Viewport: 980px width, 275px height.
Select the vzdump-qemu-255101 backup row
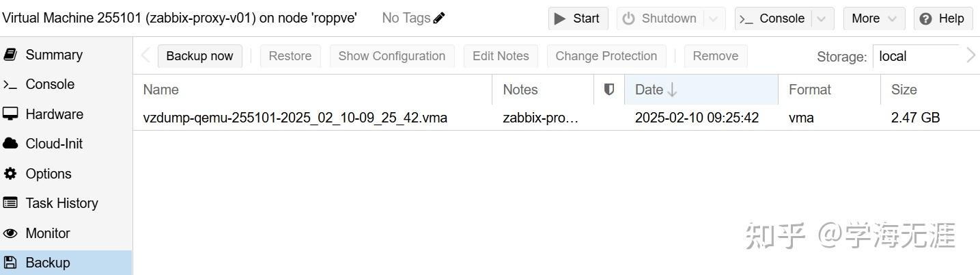(295, 118)
